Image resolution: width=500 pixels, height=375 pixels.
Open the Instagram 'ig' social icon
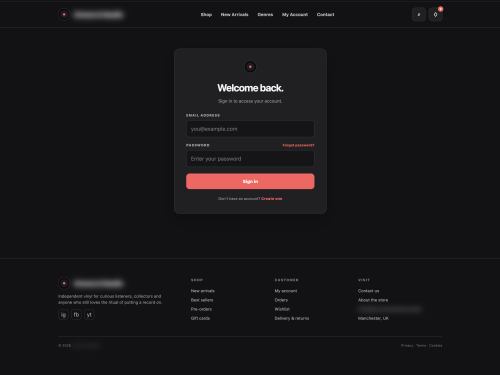click(x=63, y=315)
